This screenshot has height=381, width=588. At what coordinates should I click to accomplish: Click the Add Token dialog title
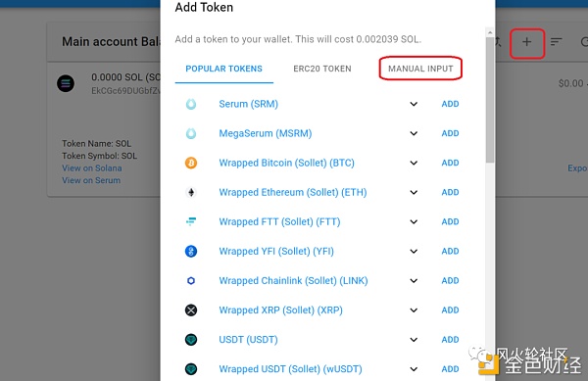click(x=204, y=7)
